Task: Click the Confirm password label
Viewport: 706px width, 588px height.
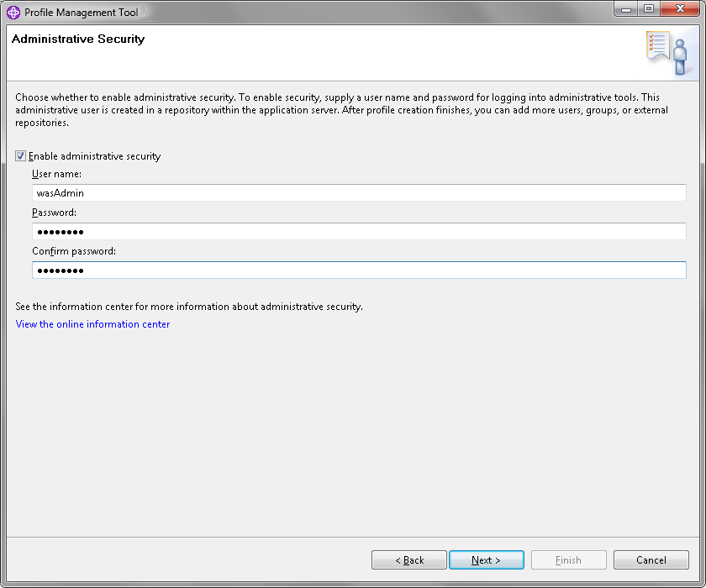Action: pyautogui.click(x=74, y=251)
